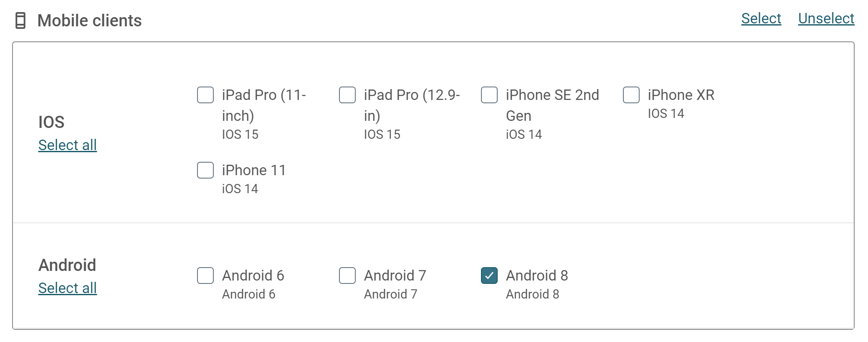Click Select all under Android

(x=68, y=288)
